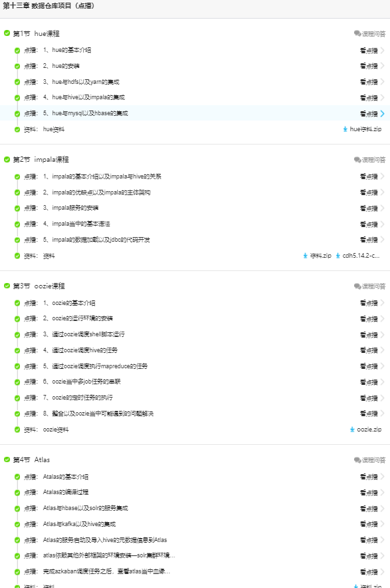390x588 pixels.
Task: Click the chat bubble icon in impala课程 section
Action: click(x=357, y=160)
